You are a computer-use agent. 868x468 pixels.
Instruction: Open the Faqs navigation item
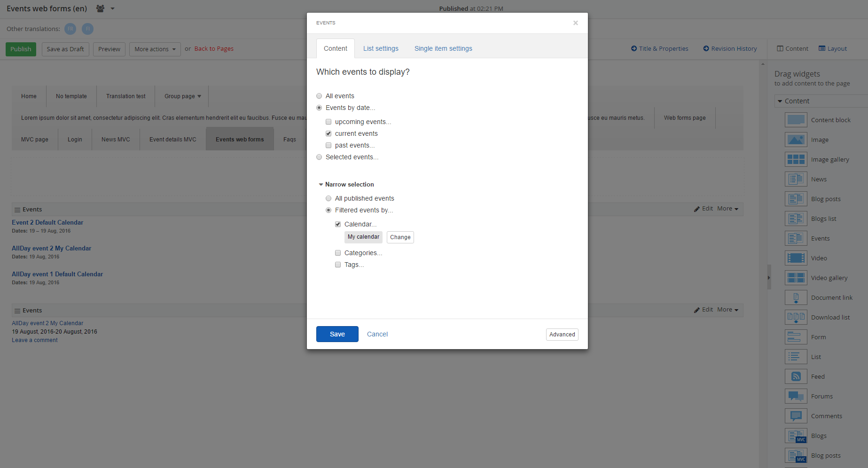tap(289, 140)
